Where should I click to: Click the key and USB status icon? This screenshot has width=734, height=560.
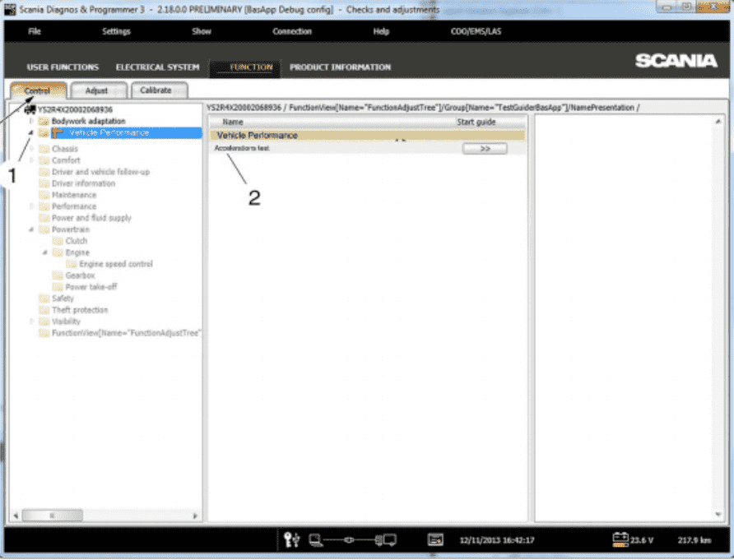[291, 540]
